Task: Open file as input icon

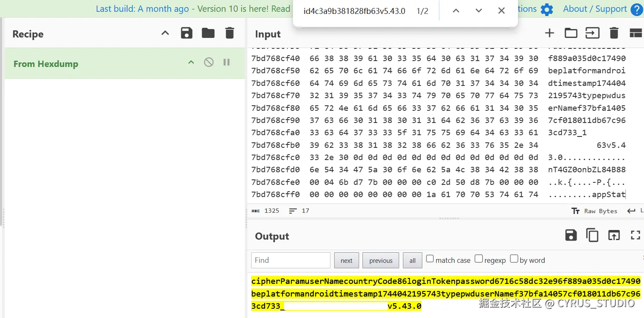Action: pyautogui.click(x=593, y=33)
